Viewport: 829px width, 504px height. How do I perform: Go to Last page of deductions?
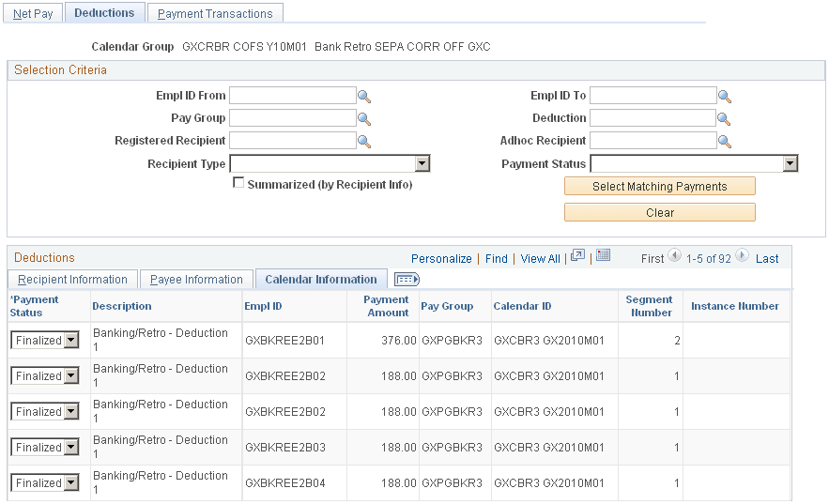click(767, 259)
